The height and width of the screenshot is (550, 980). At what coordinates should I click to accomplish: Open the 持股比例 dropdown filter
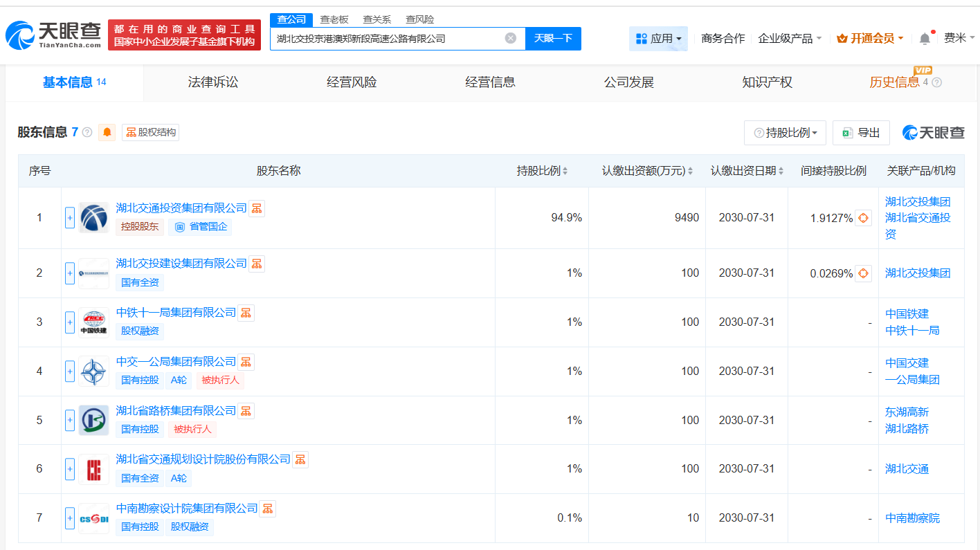[785, 133]
